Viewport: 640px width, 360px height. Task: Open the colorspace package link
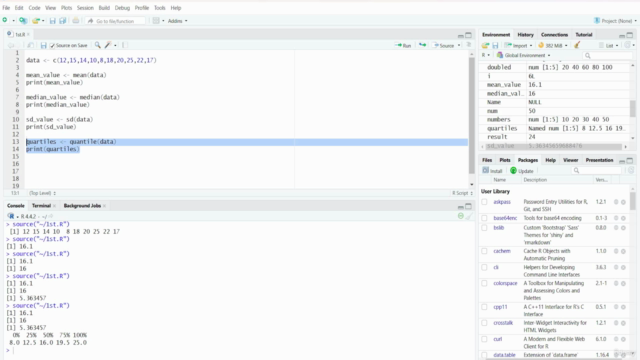[505, 283]
